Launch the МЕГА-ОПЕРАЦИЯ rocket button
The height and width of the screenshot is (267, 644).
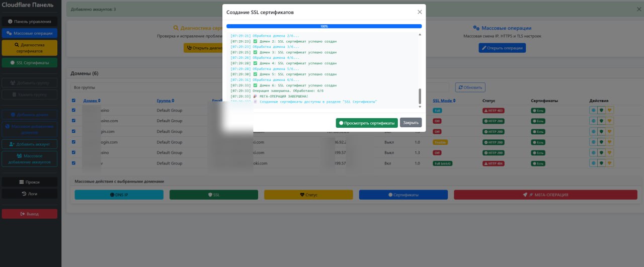click(545, 195)
